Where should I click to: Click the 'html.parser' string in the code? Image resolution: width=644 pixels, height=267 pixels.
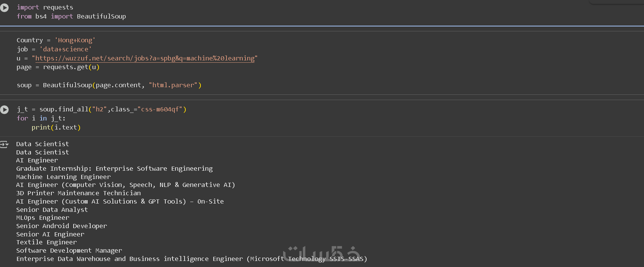click(173, 85)
